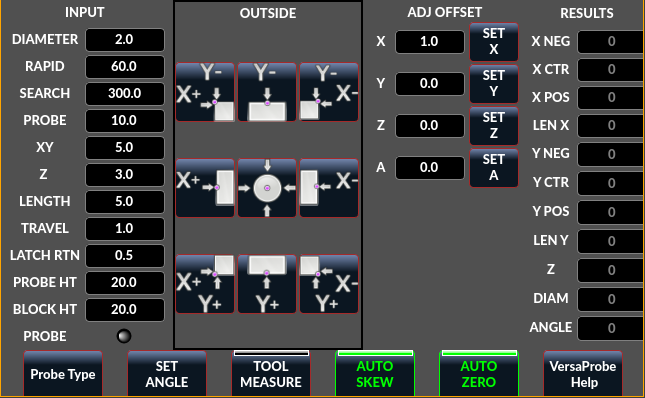This screenshot has width=645, height=398.
Task: Click the LATCH RTN label
Action: 45,255
